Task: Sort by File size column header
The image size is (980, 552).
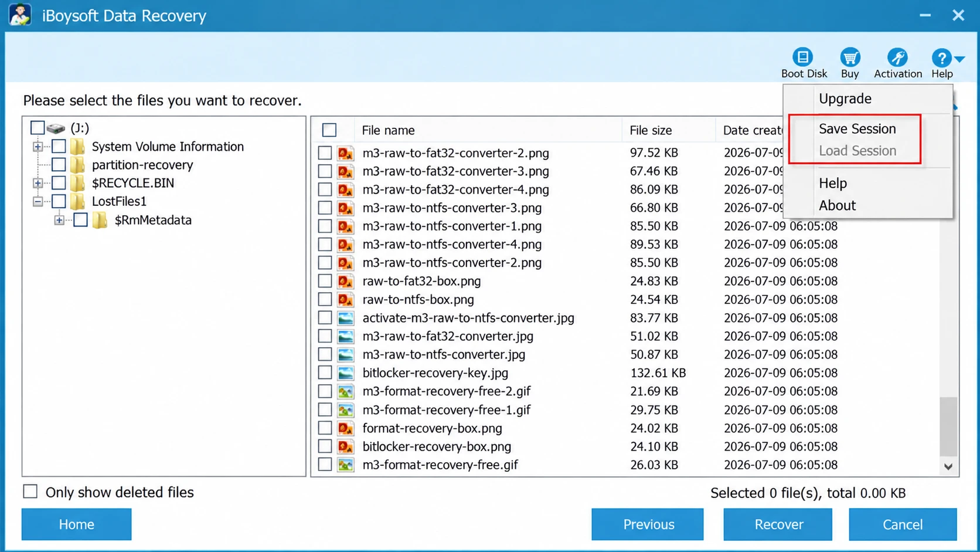Action: click(651, 130)
